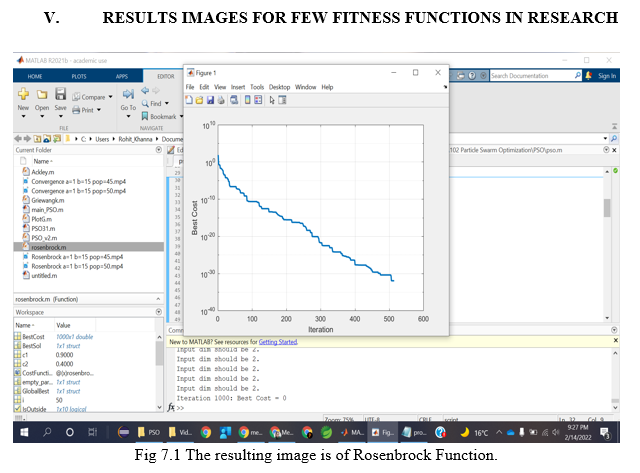Open the Edit menu in Figure 1
Viewport: 640px width, 473px height.
click(x=204, y=87)
